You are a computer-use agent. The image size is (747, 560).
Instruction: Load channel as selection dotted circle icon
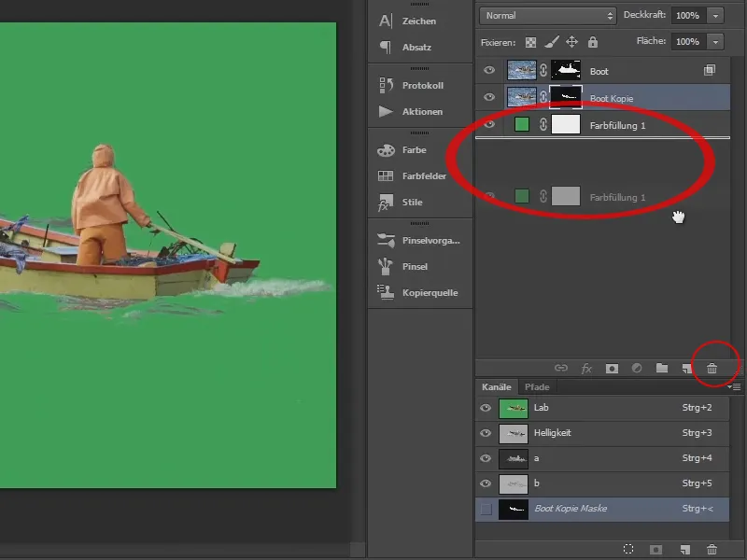coord(628,549)
